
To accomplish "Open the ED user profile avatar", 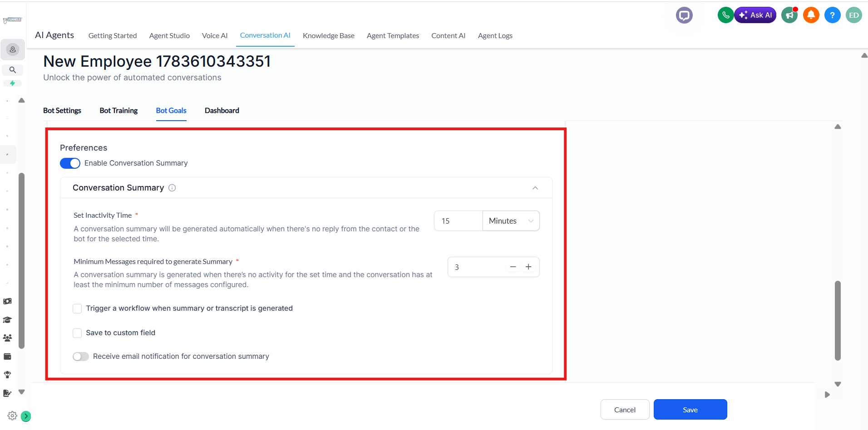I will pos(853,15).
